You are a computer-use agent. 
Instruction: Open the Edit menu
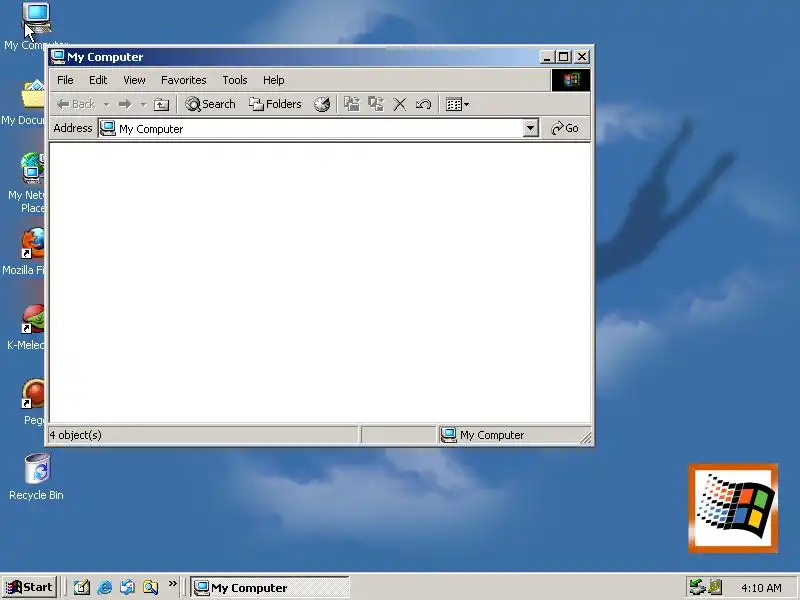[x=98, y=80]
